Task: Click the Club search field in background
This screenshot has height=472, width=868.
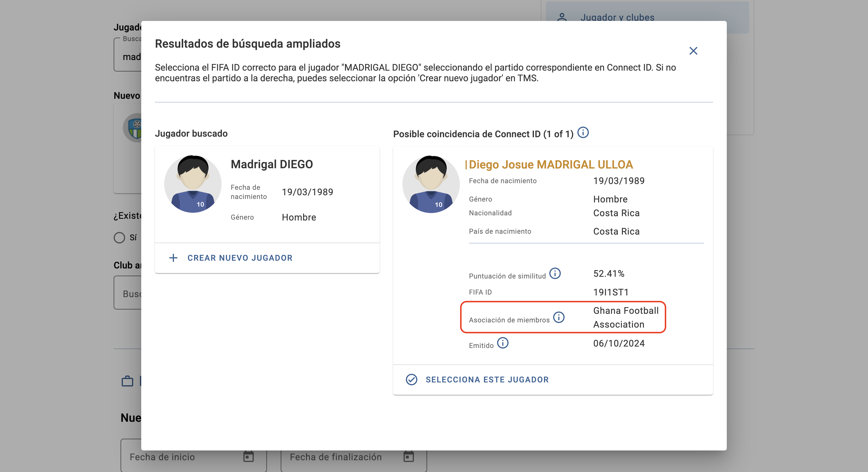Action: tap(127, 293)
